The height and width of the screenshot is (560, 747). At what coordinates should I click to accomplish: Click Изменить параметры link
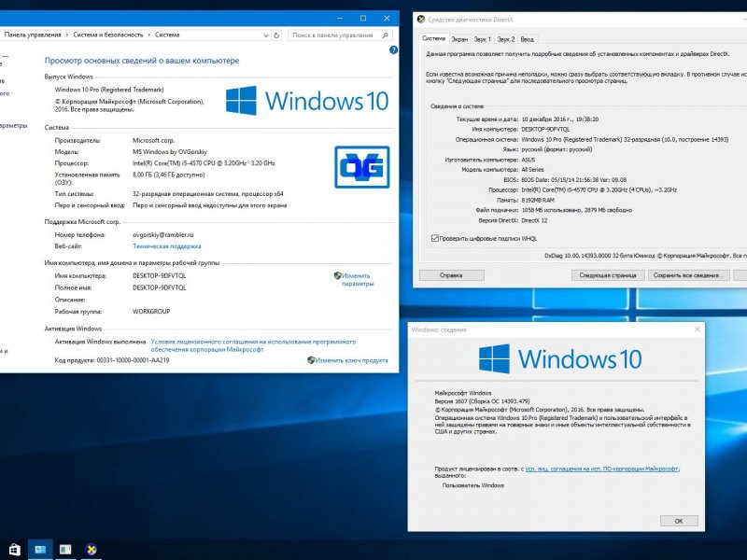[358, 279]
